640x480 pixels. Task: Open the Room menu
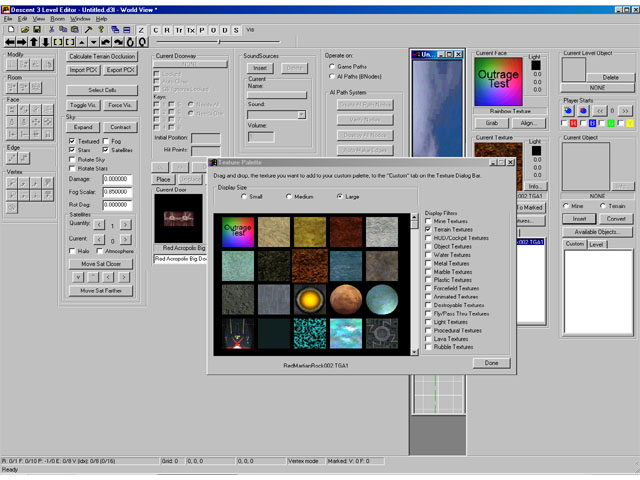58,19
